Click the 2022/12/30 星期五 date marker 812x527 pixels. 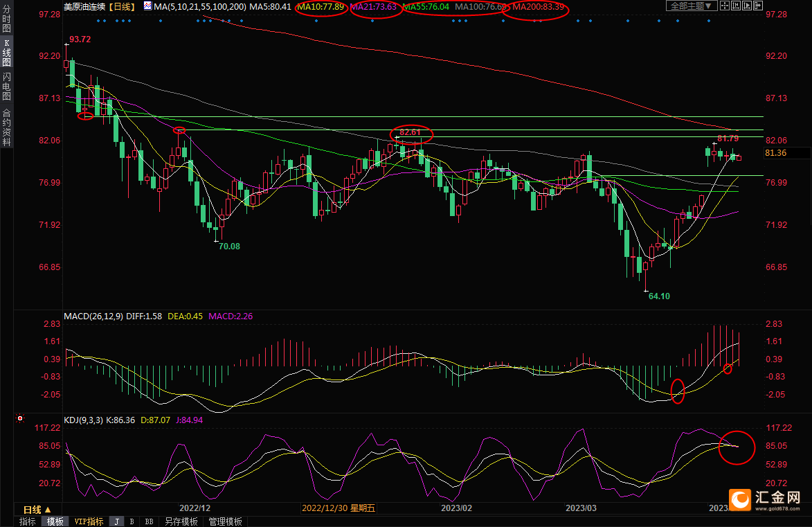click(x=339, y=508)
